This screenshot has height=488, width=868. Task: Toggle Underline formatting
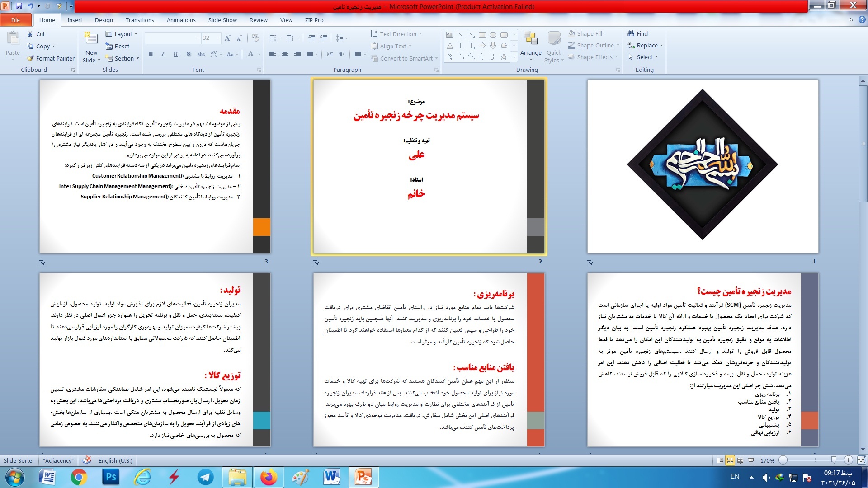pyautogui.click(x=175, y=54)
